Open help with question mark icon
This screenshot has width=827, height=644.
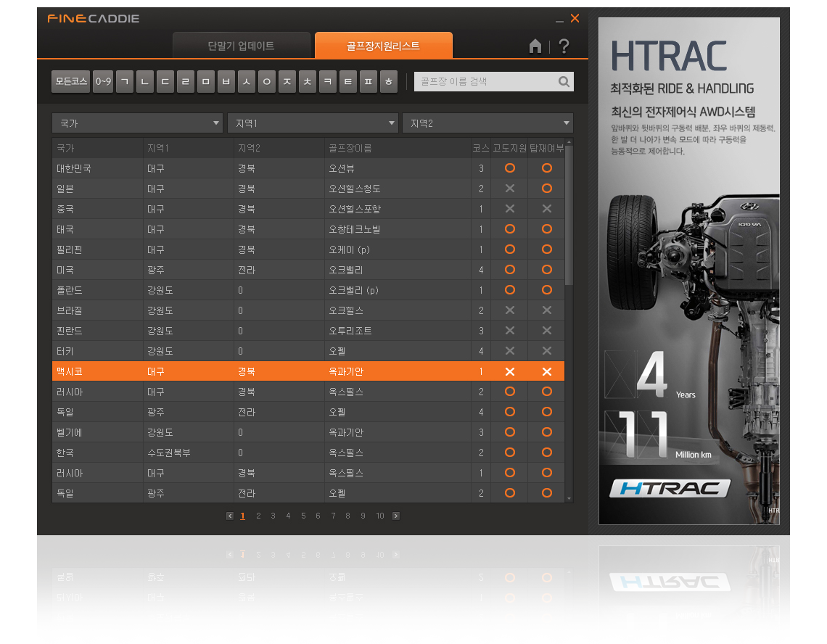[x=564, y=46]
